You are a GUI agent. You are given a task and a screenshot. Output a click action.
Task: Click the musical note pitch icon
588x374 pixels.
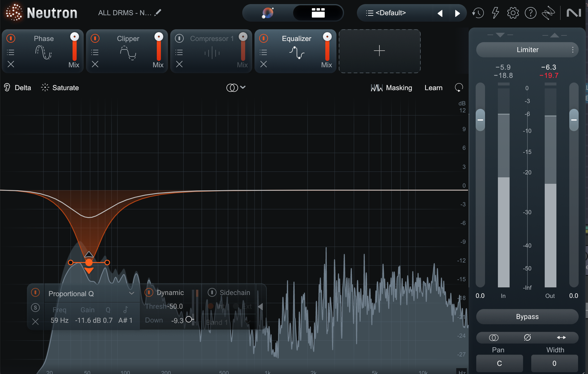pyautogui.click(x=125, y=310)
